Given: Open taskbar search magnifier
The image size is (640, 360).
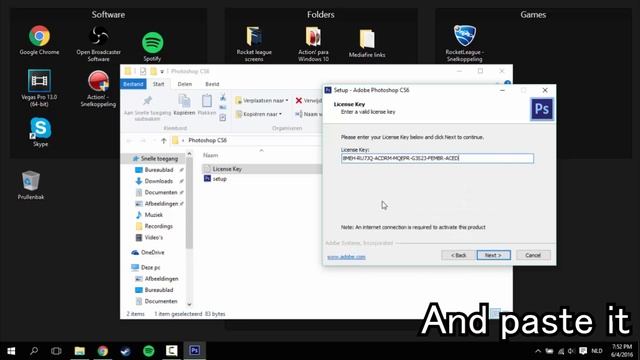Looking at the screenshot, I should point(34,351).
